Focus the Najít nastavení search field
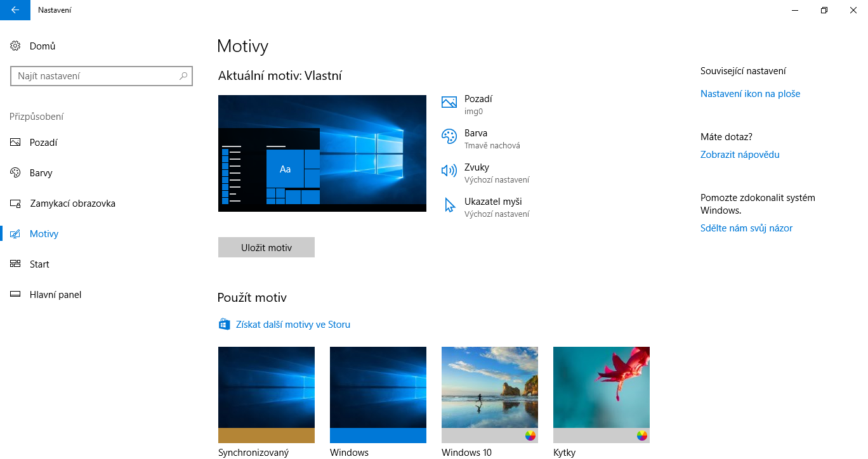 point(101,76)
